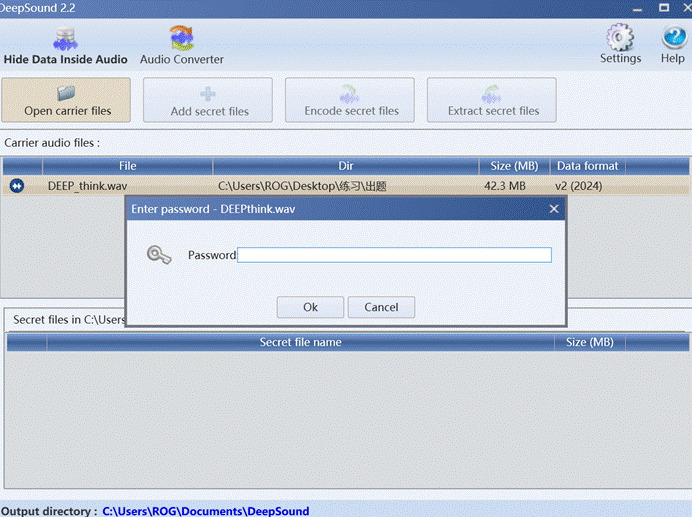Select the 42.3 MB size cell
This screenshot has height=517, width=692.
point(505,186)
